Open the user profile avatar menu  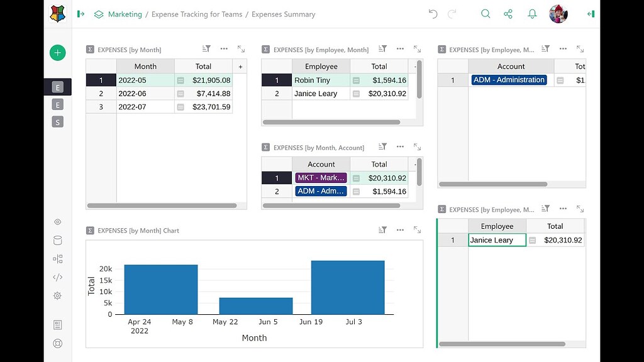[x=557, y=13]
